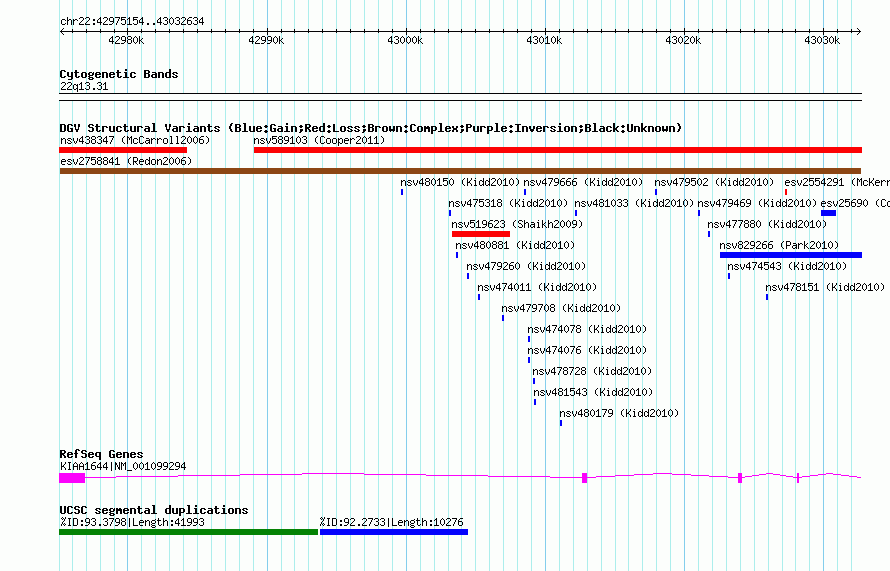Click the red nsv519623 (Shaikh2009) loss bar
The width and height of the screenshot is (890, 571).
pyautogui.click(x=481, y=234)
